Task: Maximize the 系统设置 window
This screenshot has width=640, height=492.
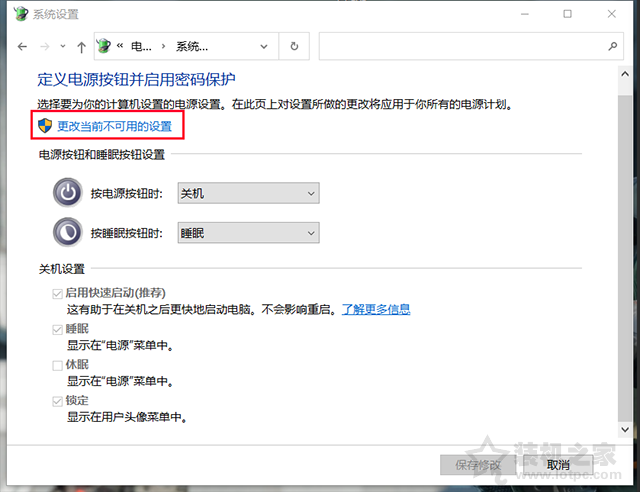Action: pyautogui.click(x=567, y=14)
